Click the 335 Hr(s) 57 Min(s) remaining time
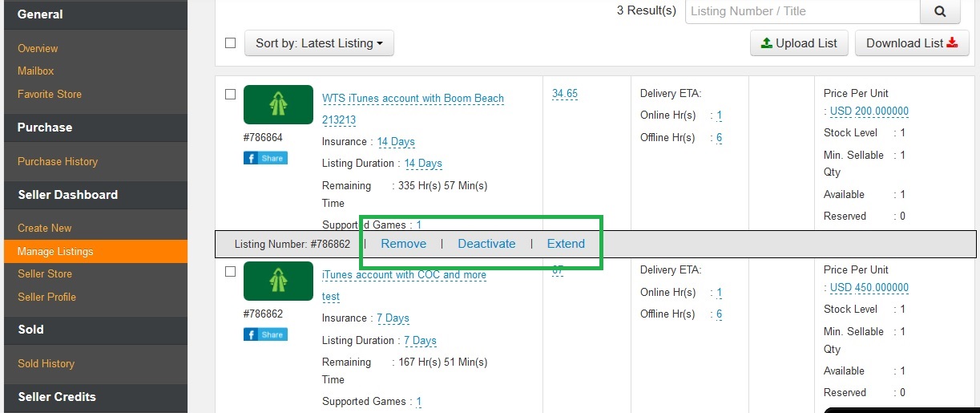This screenshot has height=413, width=980. click(x=443, y=185)
